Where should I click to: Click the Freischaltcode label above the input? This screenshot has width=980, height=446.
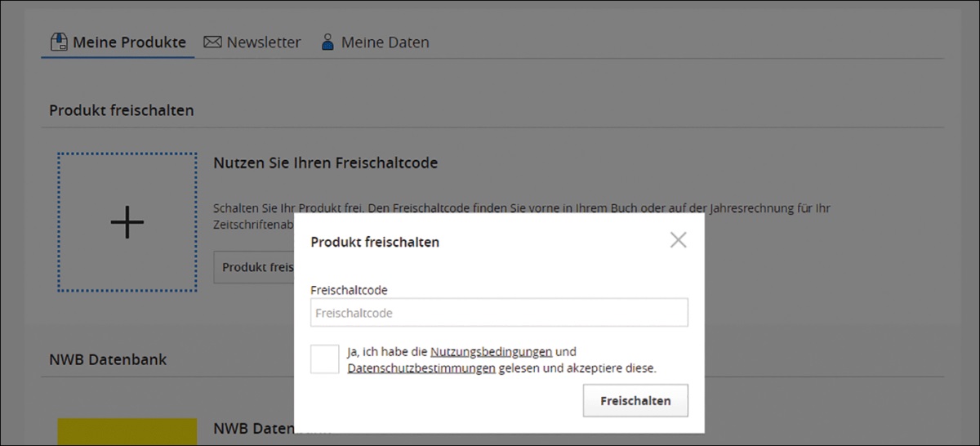[349, 290]
